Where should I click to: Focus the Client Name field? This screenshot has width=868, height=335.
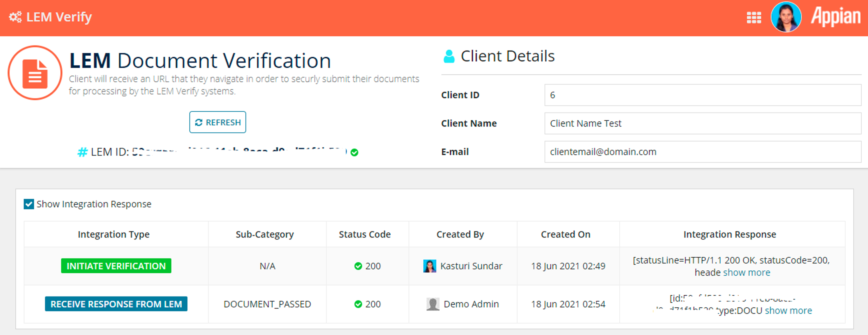pos(703,123)
